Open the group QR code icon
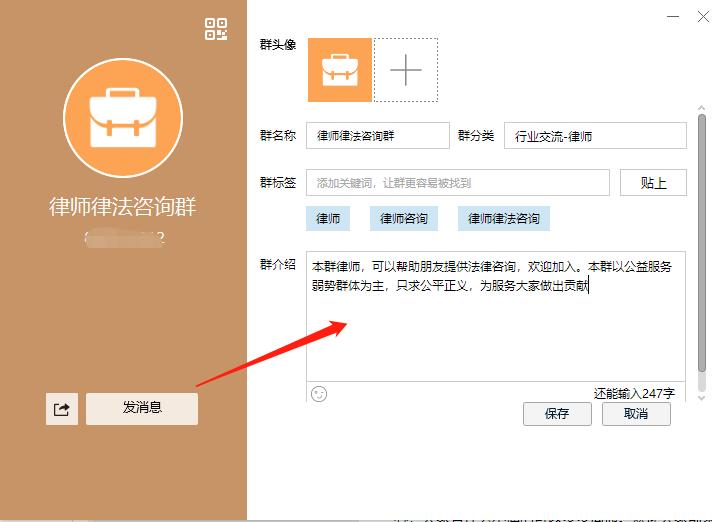Screen dimensions: 712x522 tap(216, 29)
